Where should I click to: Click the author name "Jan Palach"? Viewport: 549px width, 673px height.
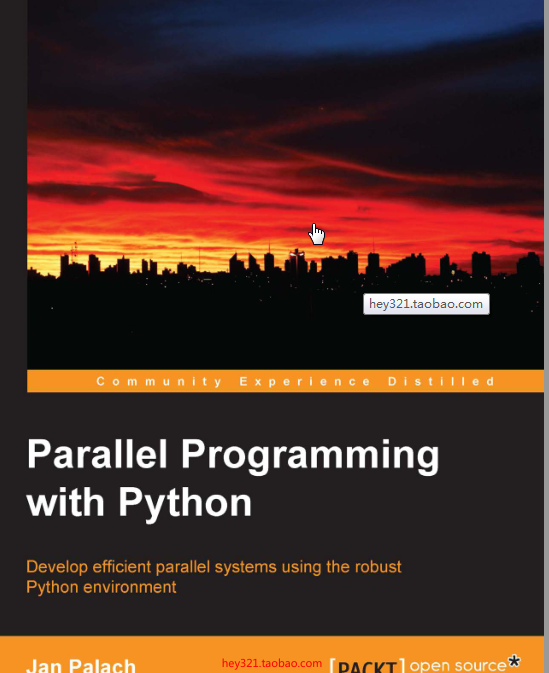click(81, 665)
